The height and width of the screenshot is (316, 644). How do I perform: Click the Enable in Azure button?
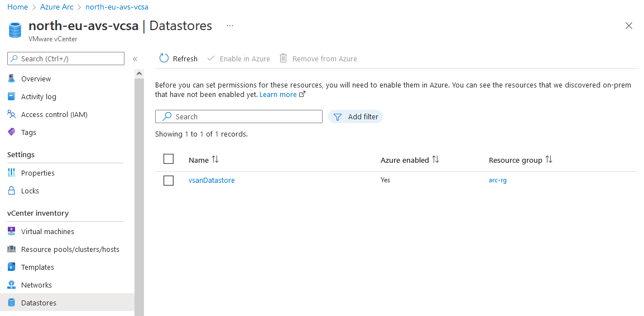[239, 59]
